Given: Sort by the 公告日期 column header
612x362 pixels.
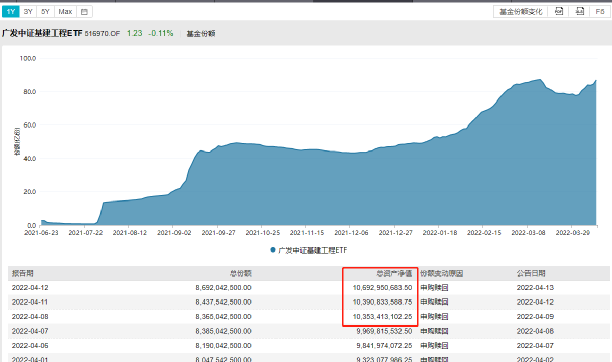Looking at the screenshot, I should coord(531,273).
